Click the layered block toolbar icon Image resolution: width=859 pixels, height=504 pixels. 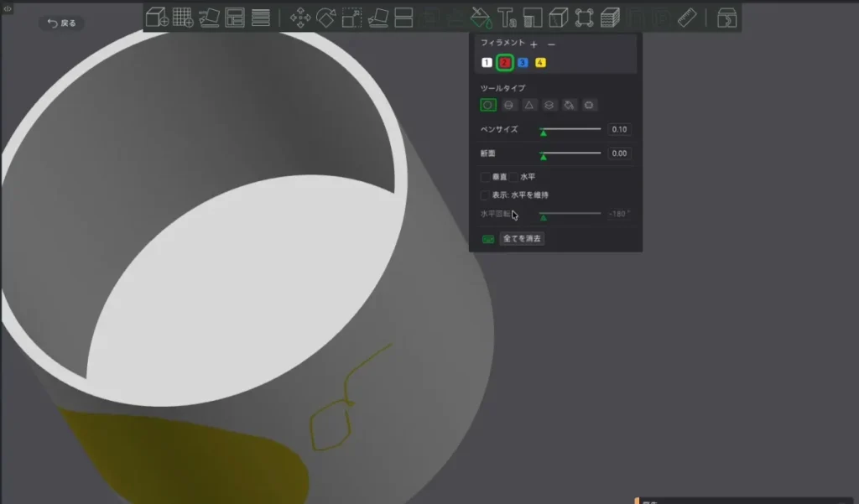click(610, 18)
